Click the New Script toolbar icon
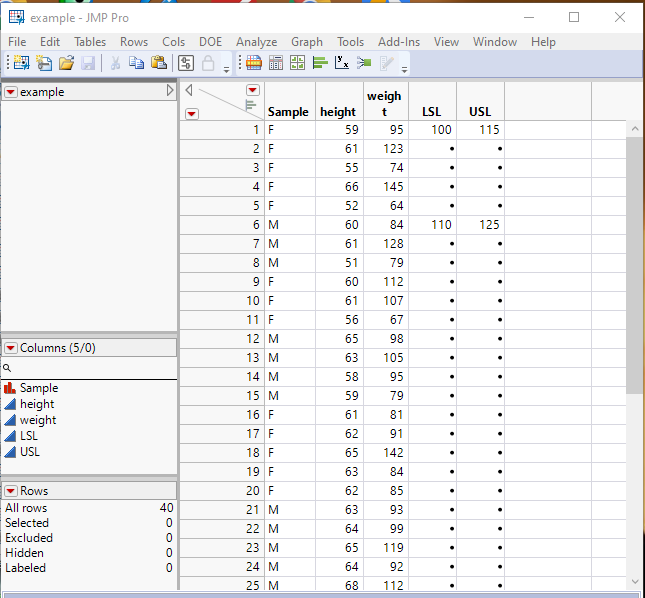The width and height of the screenshot is (645, 598). [44, 63]
